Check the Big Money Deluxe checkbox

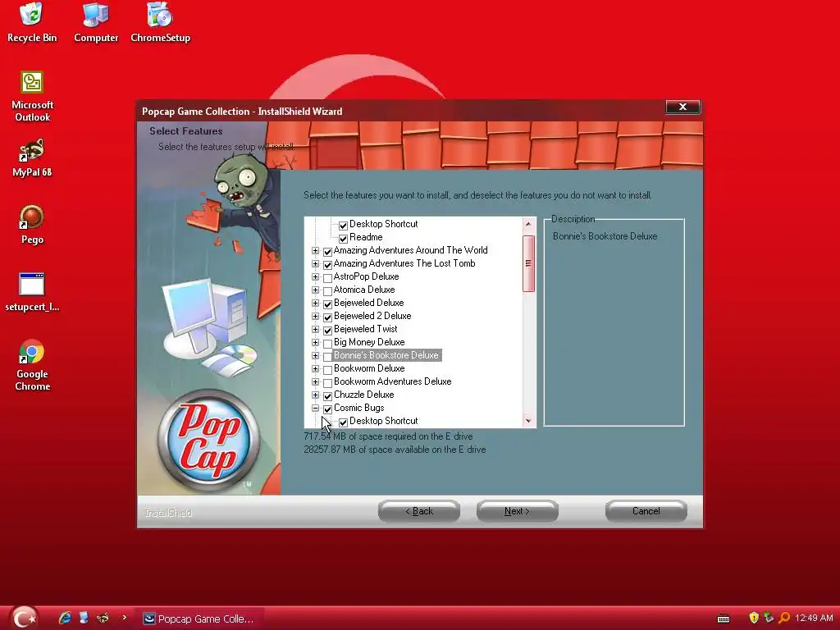(328, 344)
